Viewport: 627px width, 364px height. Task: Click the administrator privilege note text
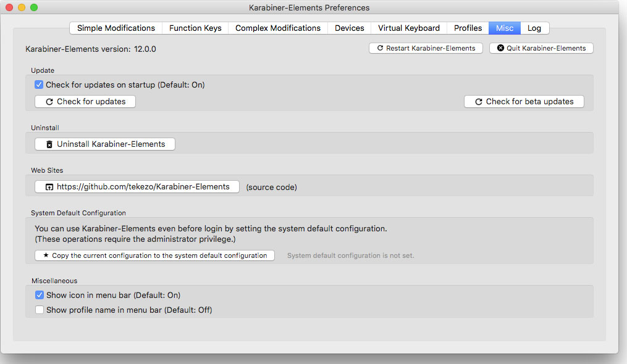tap(135, 239)
